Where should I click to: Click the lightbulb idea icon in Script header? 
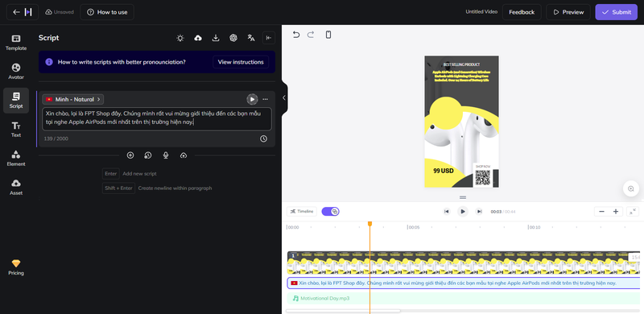[x=180, y=38]
